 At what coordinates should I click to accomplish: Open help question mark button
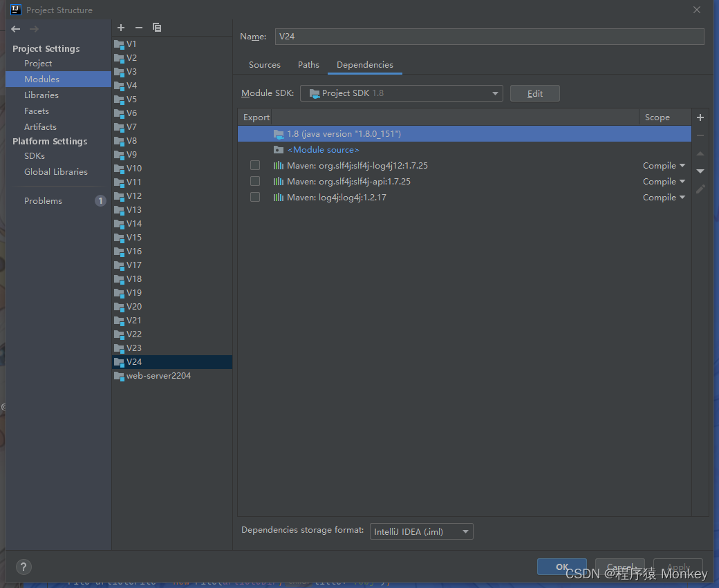click(24, 567)
